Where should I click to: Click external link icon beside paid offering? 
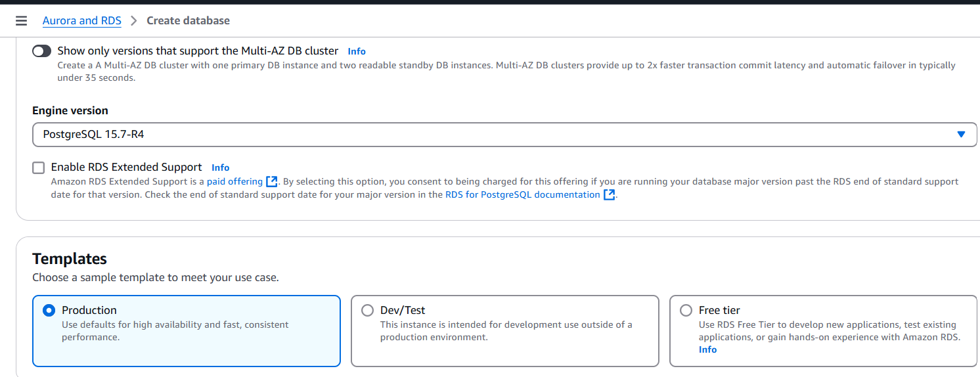(272, 182)
